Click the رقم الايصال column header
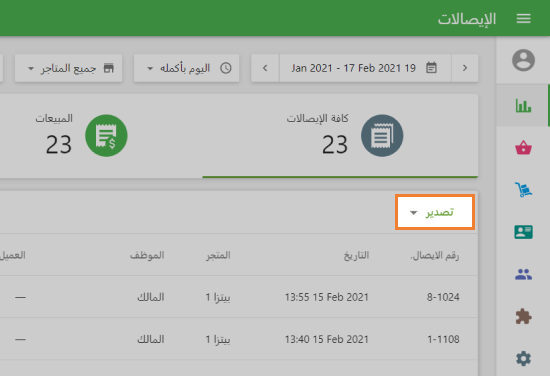 point(435,255)
